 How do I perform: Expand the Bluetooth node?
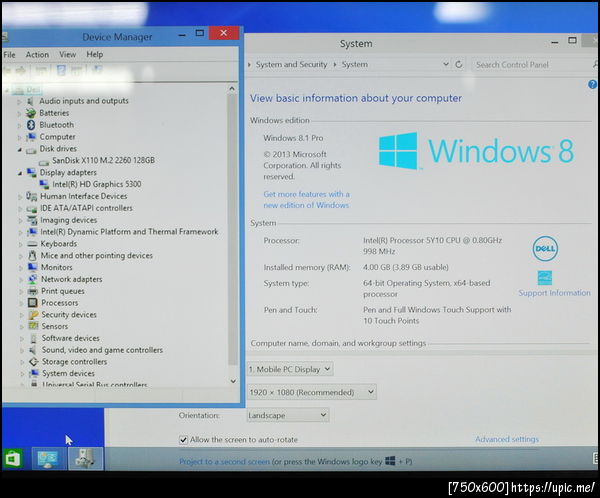coord(19,125)
